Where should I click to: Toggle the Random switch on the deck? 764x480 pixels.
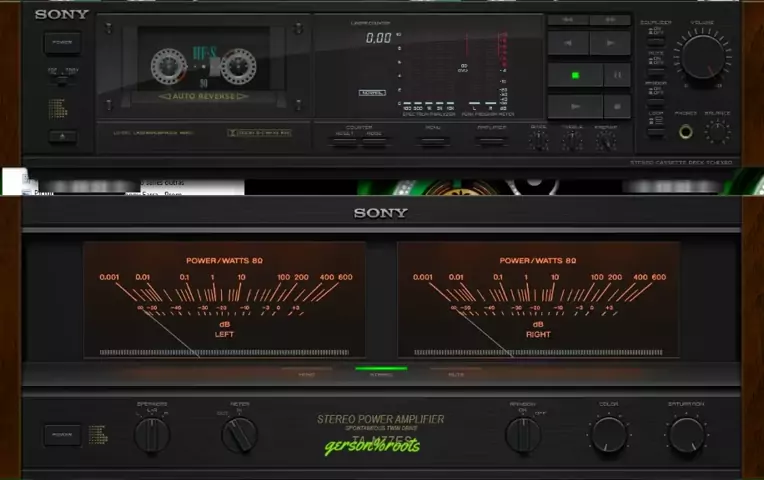point(656,101)
